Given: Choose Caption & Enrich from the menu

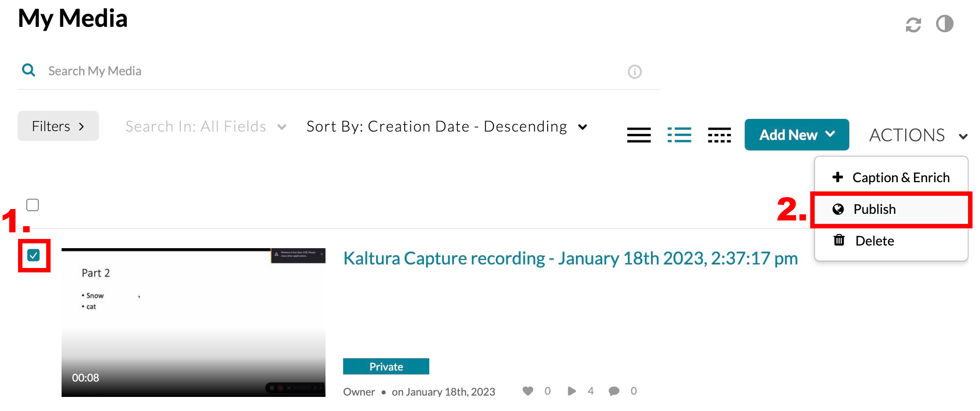Looking at the screenshot, I should 893,177.
